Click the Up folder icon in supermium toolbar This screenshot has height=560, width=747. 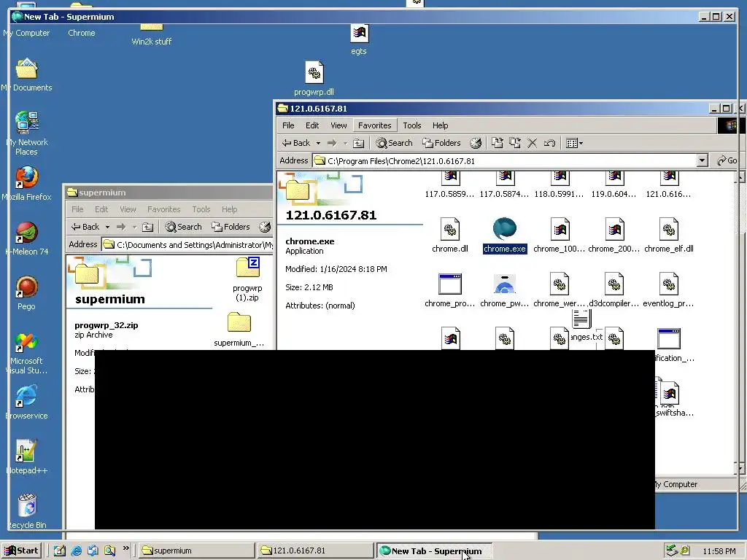pos(147,227)
